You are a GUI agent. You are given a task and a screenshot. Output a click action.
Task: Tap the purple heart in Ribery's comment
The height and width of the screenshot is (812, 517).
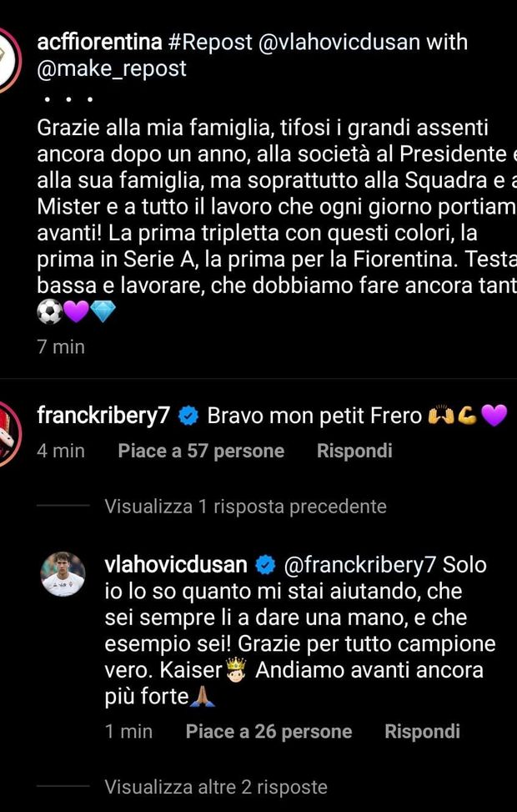click(x=494, y=416)
